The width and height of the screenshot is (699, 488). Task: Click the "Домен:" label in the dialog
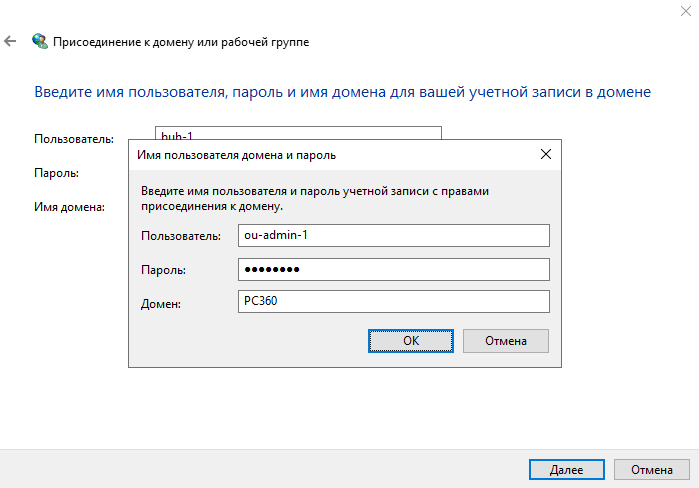(161, 303)
